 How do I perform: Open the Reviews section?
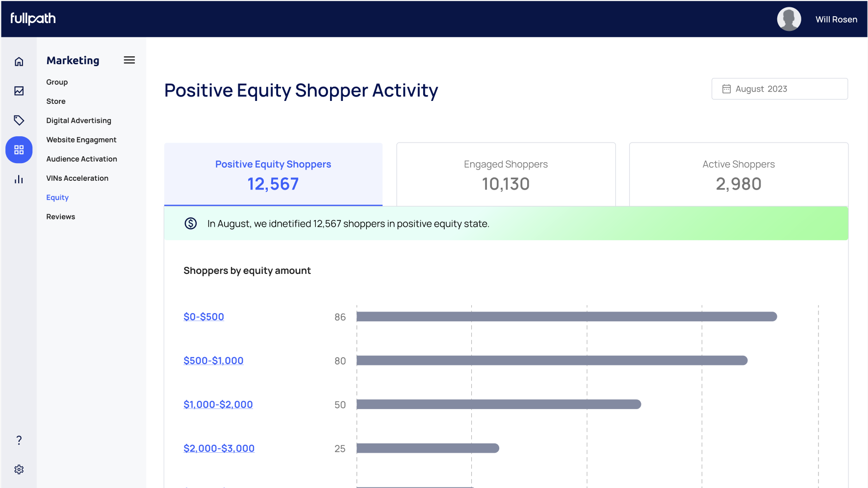60,216
